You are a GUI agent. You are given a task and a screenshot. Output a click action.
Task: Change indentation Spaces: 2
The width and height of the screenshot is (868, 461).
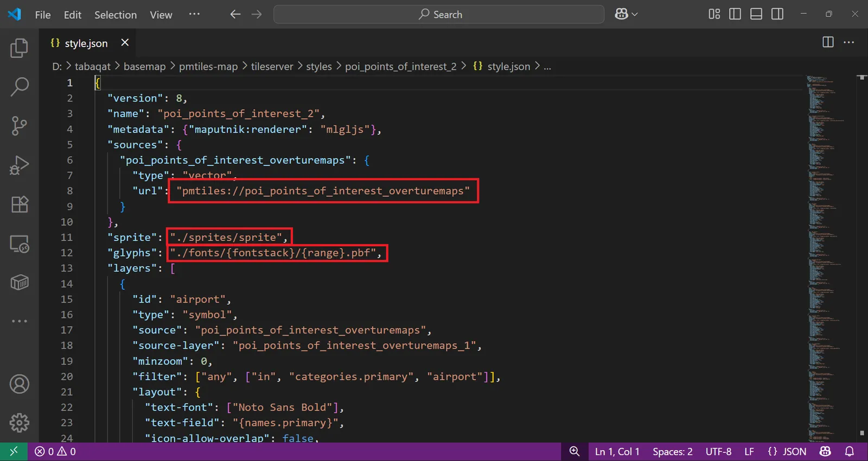click(673, 451)
